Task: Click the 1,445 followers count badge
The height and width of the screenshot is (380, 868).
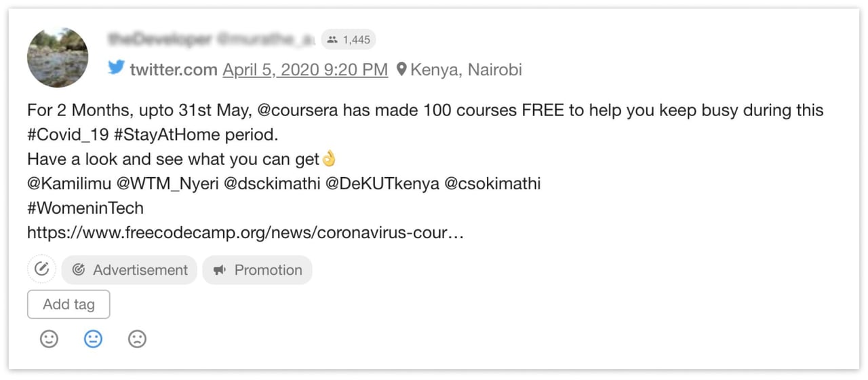Action: (348, 39)
